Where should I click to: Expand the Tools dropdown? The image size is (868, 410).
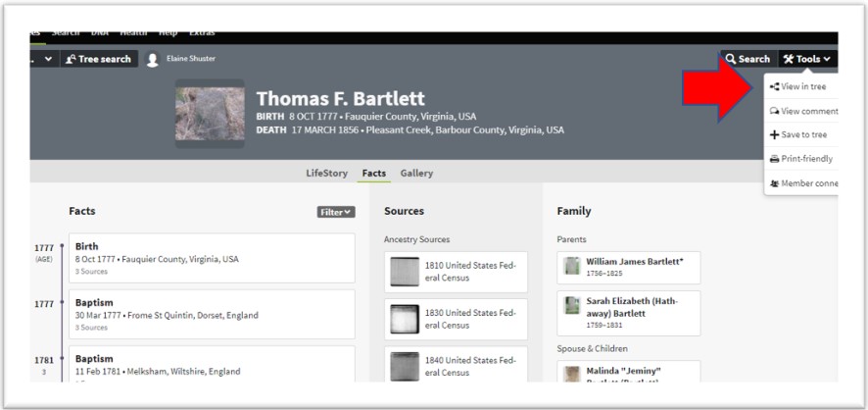807,59
